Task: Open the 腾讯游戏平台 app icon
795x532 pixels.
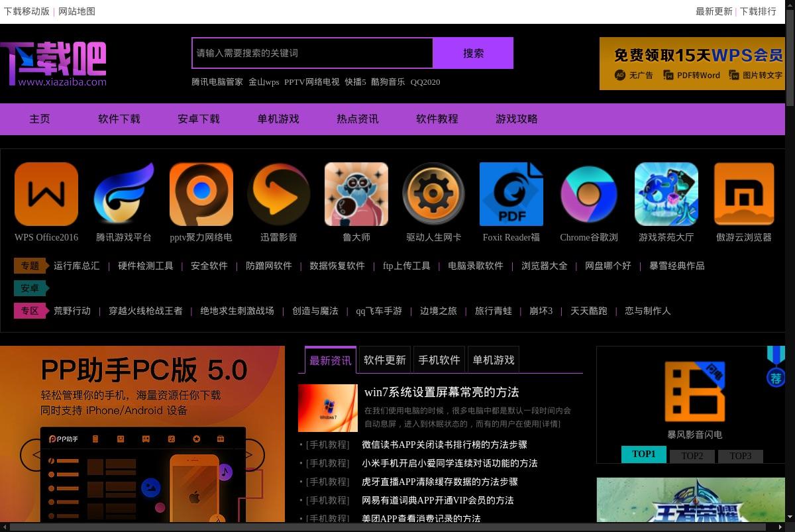Action: [124, 194]
